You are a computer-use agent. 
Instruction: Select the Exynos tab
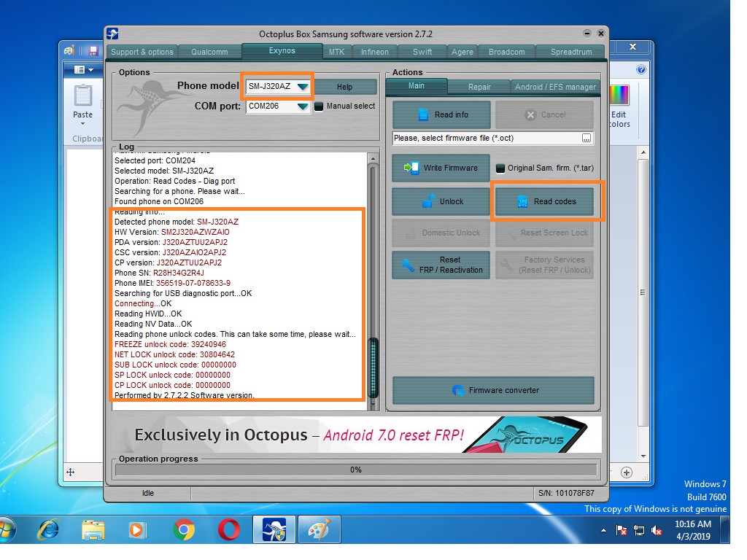pyautogui.click(x=282, y=50)
